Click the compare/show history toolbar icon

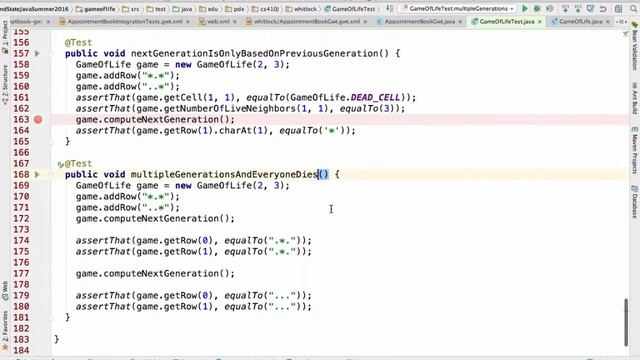591,9
